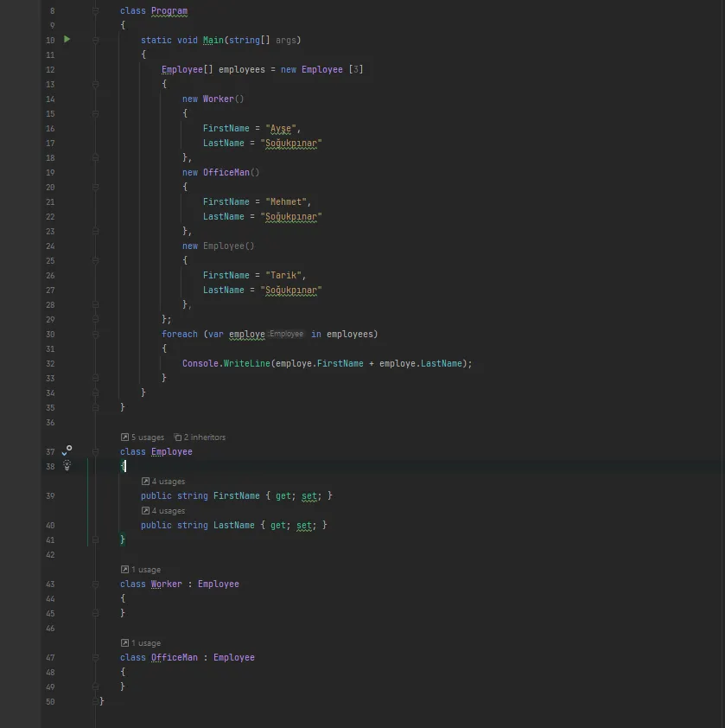Click the foreach keyword

point(180,334)
